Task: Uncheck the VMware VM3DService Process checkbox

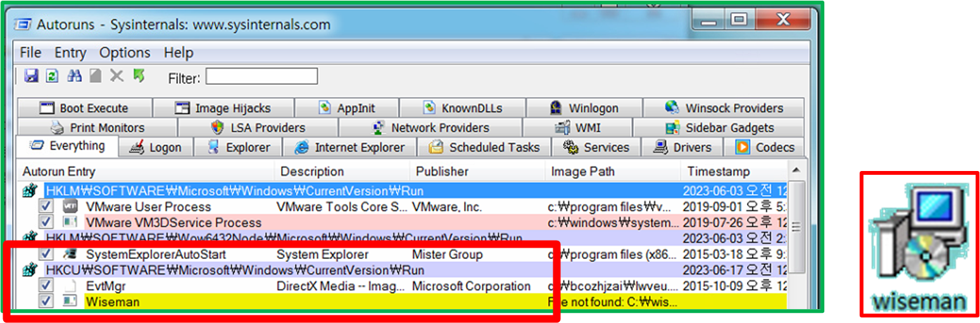Action: 46,222
